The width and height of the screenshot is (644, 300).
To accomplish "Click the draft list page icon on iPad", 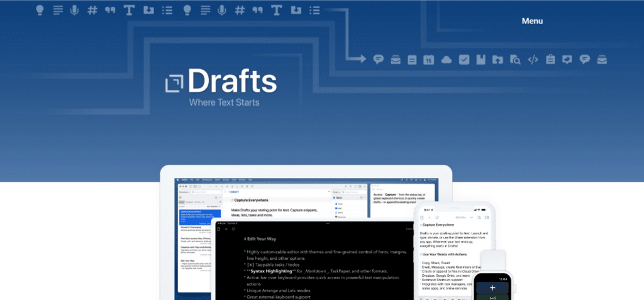I will click(219, 229).
